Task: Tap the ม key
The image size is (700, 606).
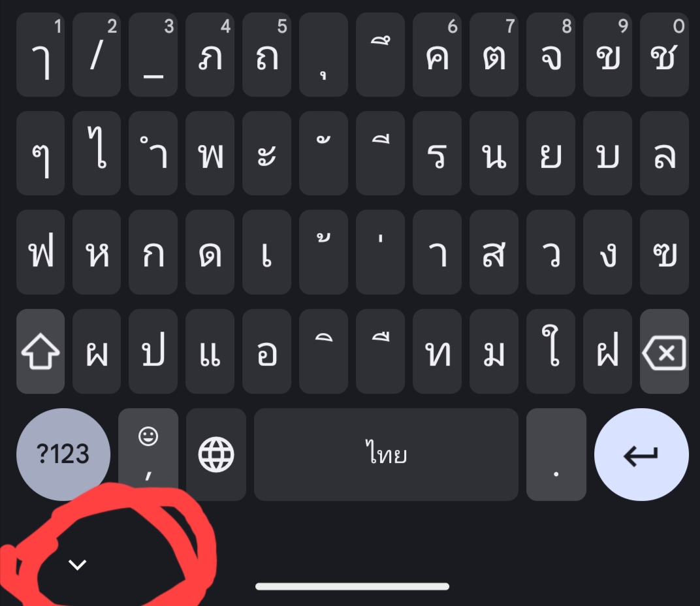Action: pos(494,351)
